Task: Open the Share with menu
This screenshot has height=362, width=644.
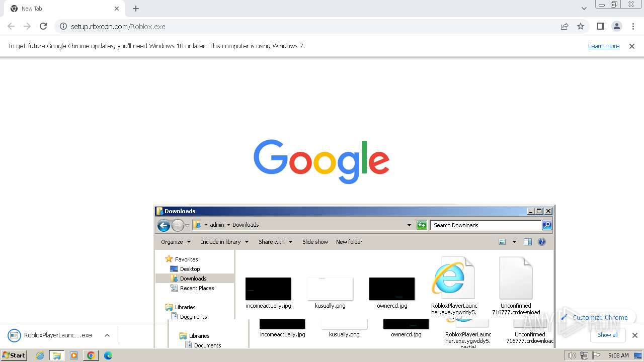Action: pos(276,242)
